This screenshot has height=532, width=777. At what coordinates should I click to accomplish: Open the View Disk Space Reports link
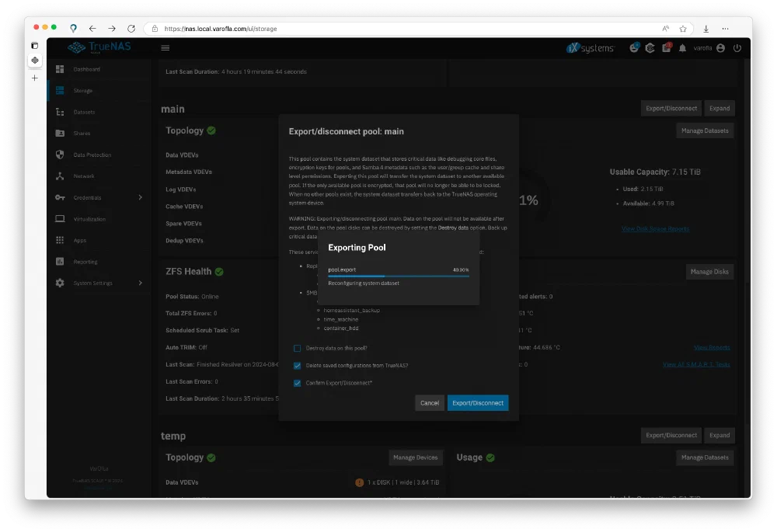coord(655,229)
